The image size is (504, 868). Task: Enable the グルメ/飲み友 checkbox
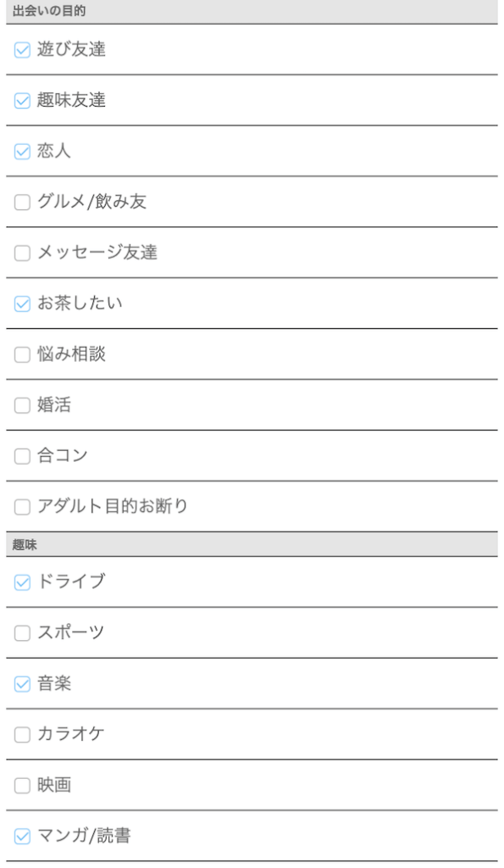21,202
